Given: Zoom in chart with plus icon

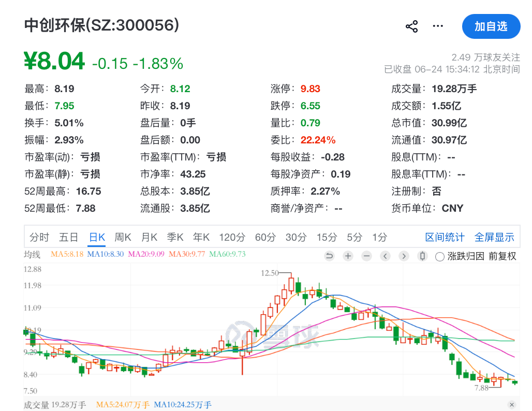Looking at the screenshot, I should [x=348, y=256].
